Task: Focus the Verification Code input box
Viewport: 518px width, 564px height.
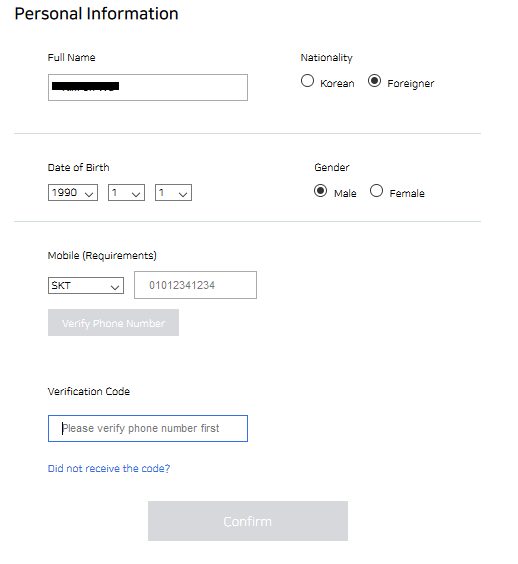Action: (148, 428)
